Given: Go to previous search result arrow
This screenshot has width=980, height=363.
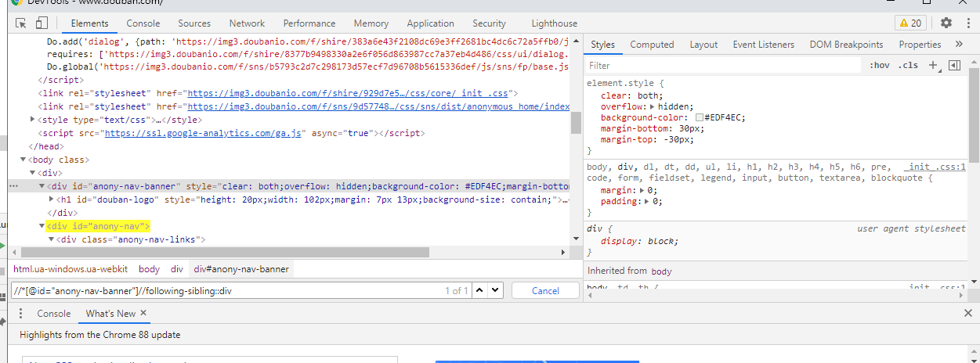Looking at the screenshot, I should (x=479, y=290).
